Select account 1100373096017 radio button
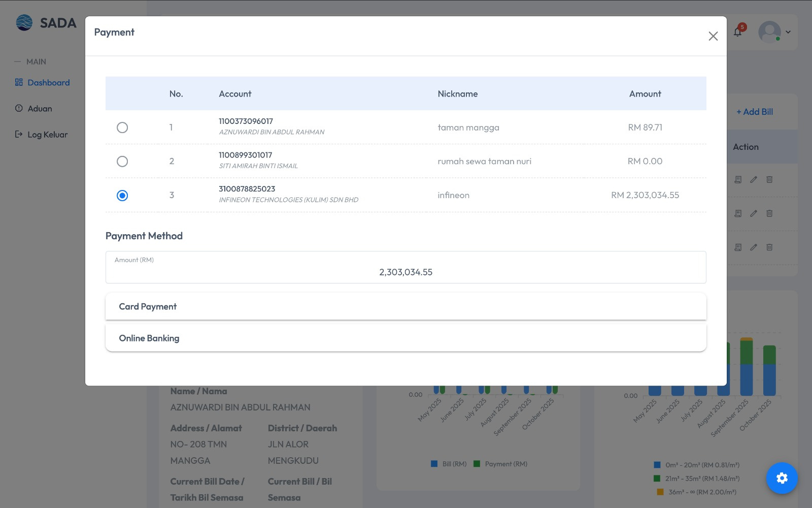The image size is (812, 508). coord(122,128)
